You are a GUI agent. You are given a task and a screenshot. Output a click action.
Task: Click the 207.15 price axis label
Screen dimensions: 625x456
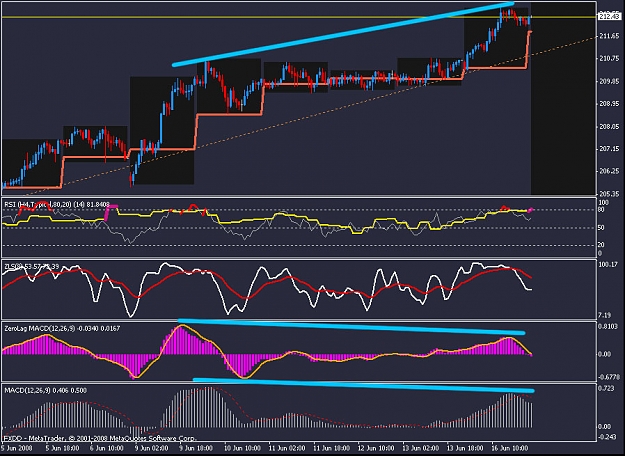click(x=609, y=149)
